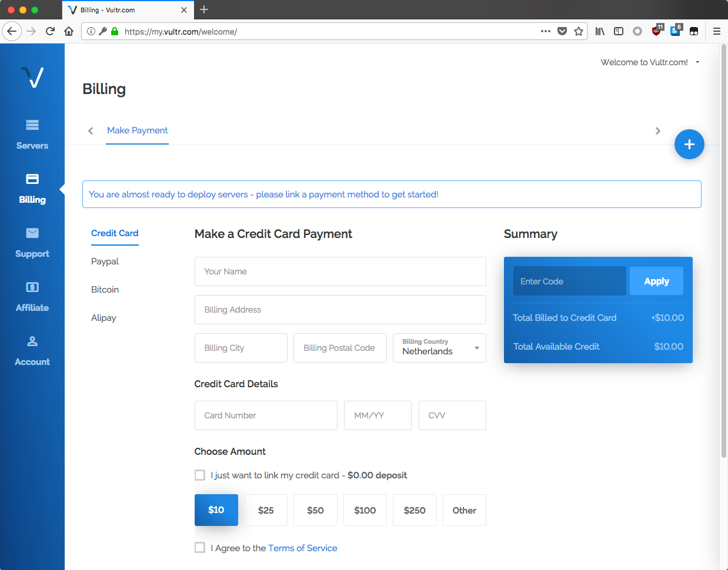This screenshot has height=570, width=728.
Task: Go back with browser back arrow
Action: point(12,31)
